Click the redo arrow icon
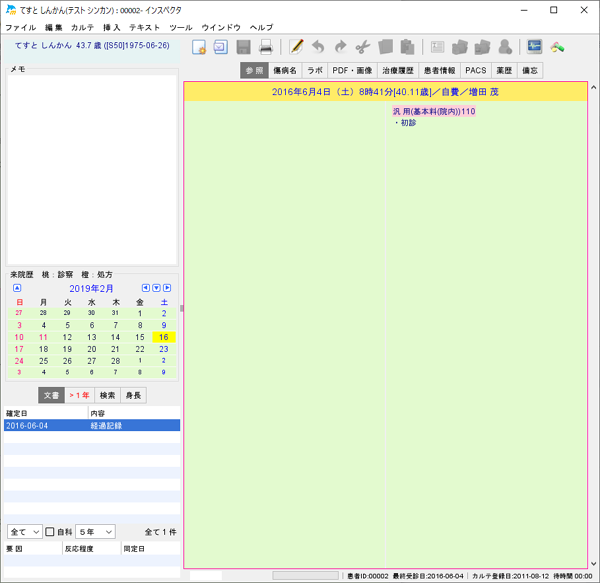 point(340,47)
